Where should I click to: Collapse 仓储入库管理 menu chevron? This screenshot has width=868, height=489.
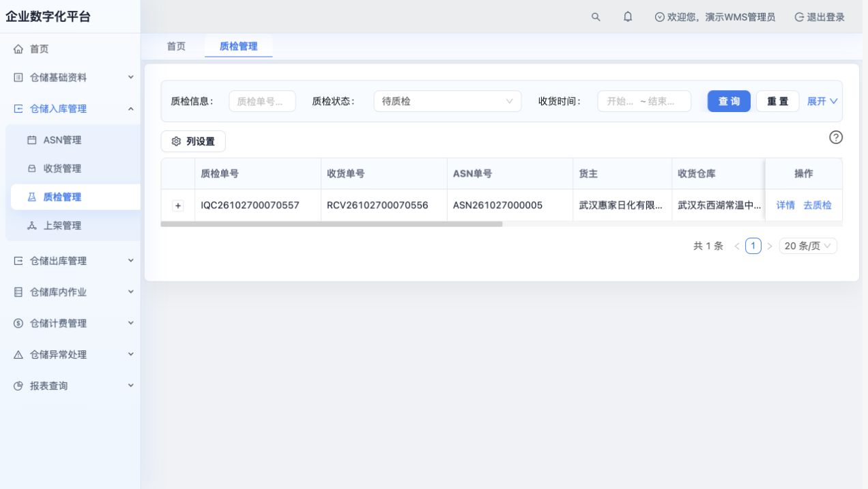(x=131, y=109)
